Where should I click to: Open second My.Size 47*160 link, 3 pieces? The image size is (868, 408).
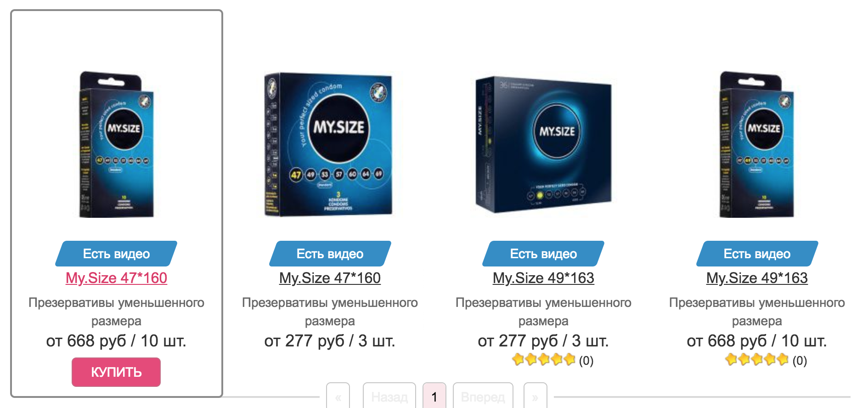coord(330,278)
